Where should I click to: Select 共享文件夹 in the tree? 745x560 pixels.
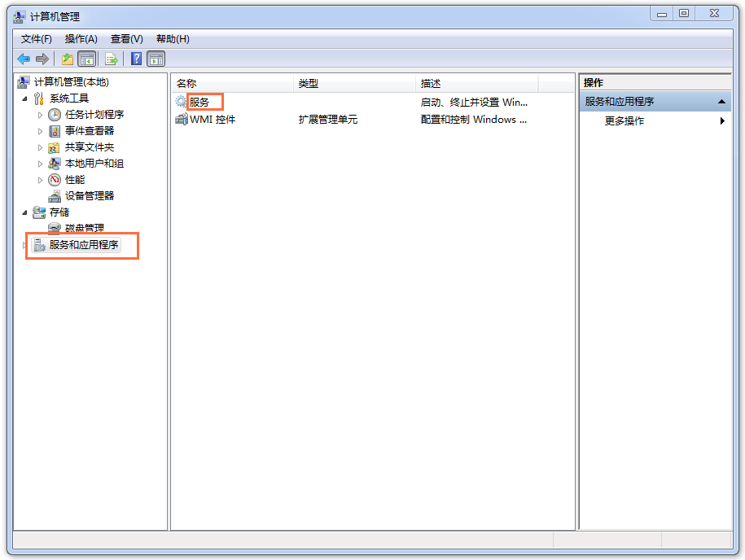pos(90,147)
